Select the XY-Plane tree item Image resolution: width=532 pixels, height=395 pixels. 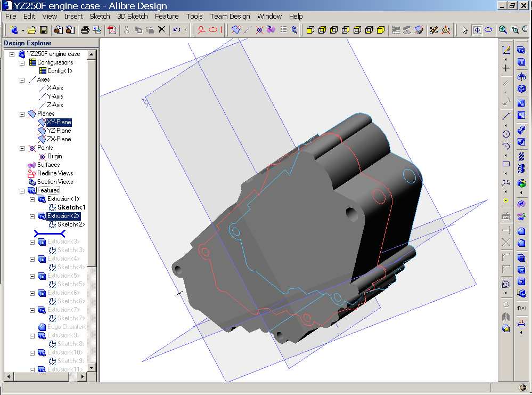[x=59, y=122]
